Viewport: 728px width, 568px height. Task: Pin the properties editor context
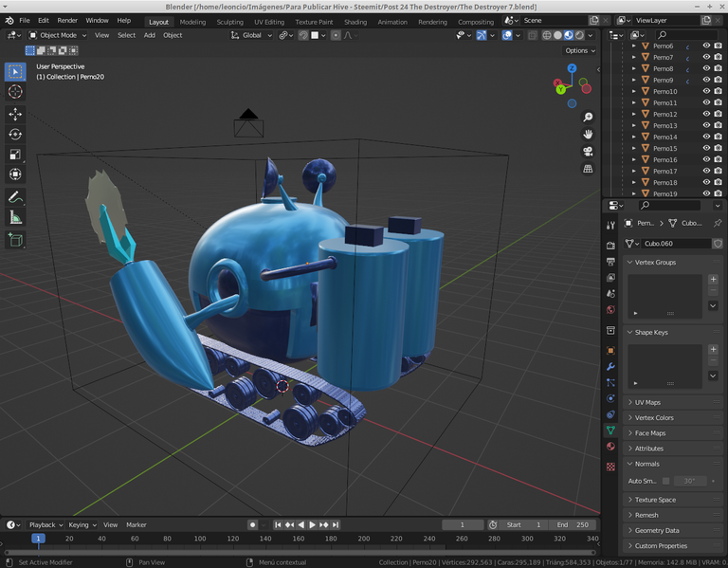point(718,223)
